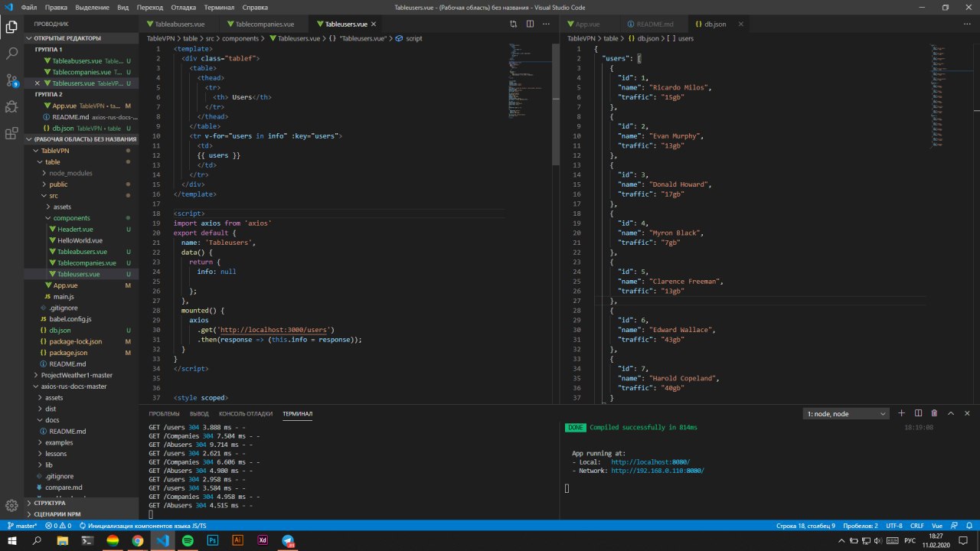Expand the node_modules folder

click(x=81, y=173)
